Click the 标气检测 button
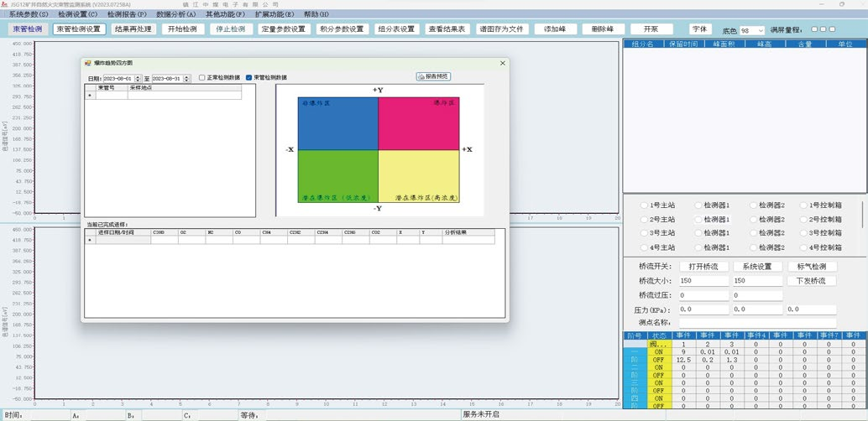Image resolution: width=868 pixels, height=421 pixels. click(811, 266)
